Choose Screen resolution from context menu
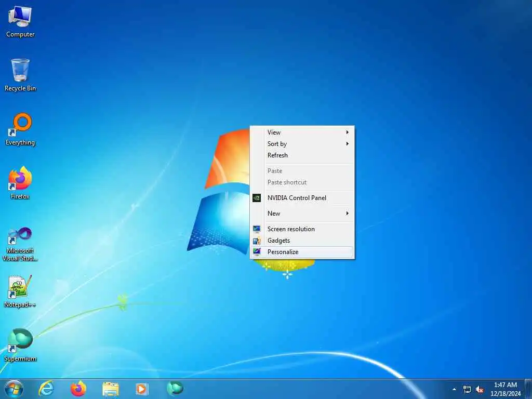The height and width of the screenshot is (399, 532). (302, 229)
